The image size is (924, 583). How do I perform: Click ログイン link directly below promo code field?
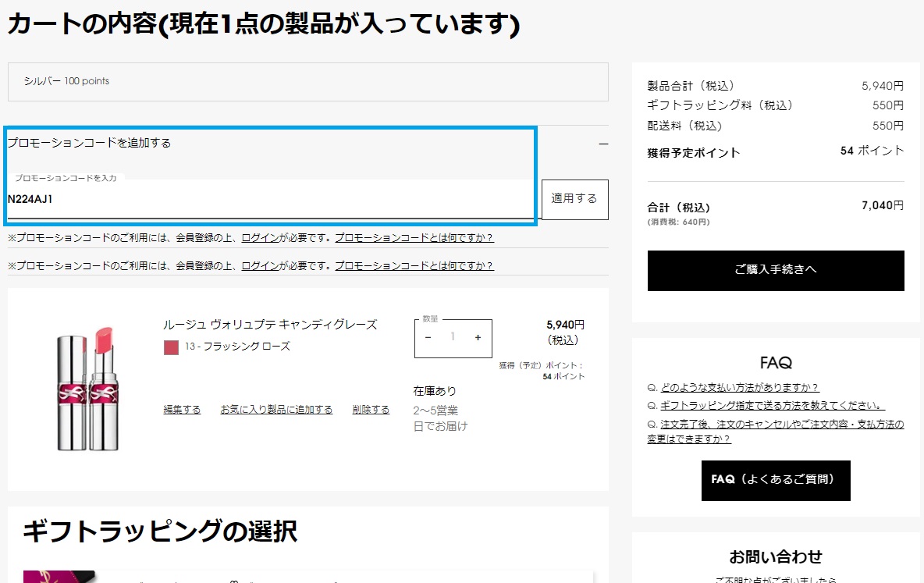coord(260,237)
